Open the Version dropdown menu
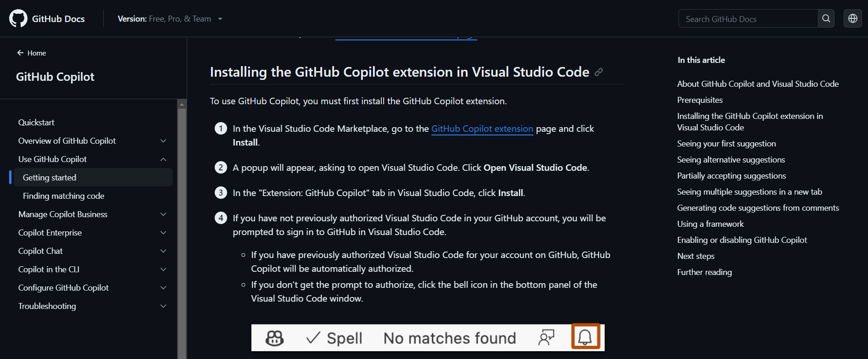The image size is (868, 359). [170, 19]
